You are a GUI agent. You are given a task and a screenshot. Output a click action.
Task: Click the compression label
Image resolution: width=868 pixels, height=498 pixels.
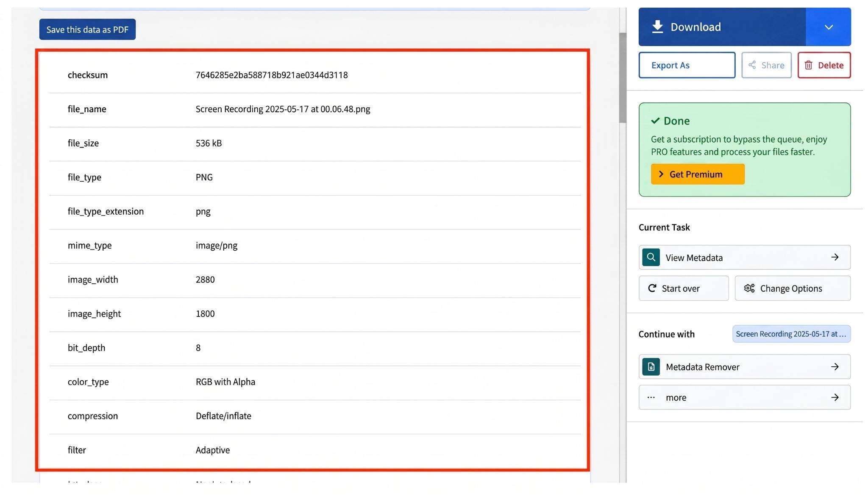(93, 416)
